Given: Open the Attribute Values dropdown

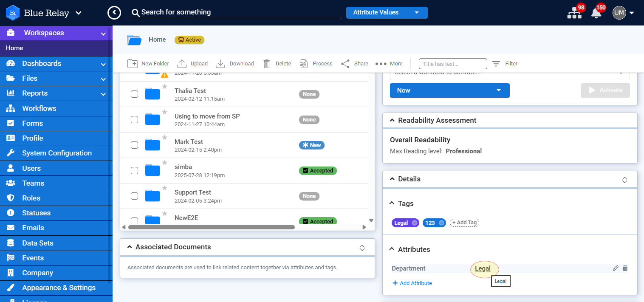Looking at the screenshot, I should pos(387,13).
